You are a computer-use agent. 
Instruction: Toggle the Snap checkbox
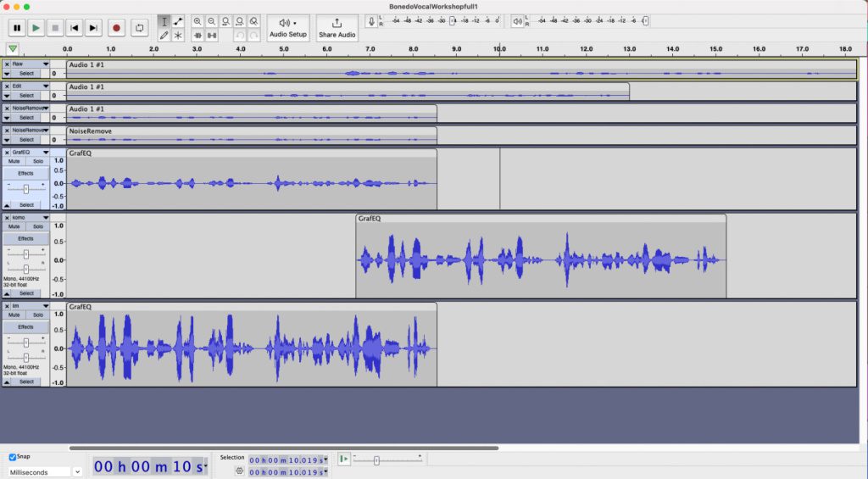point(12,458)
